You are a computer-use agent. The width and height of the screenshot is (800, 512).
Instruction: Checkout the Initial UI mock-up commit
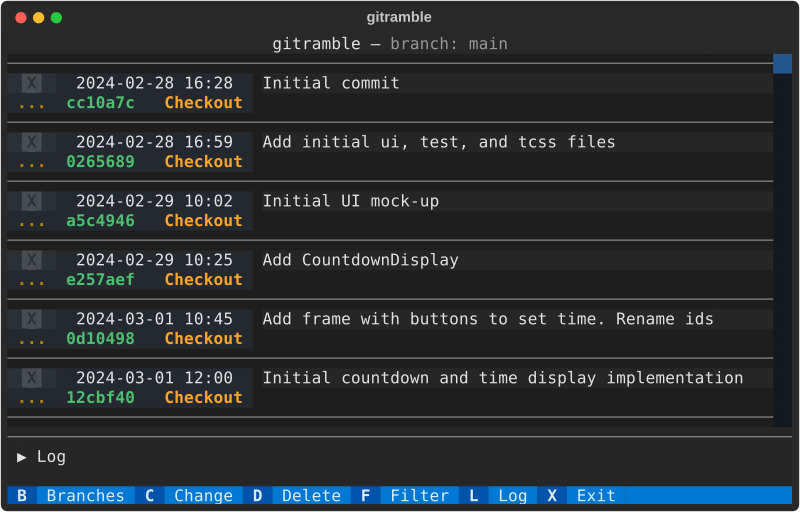[x=204, y=221]
